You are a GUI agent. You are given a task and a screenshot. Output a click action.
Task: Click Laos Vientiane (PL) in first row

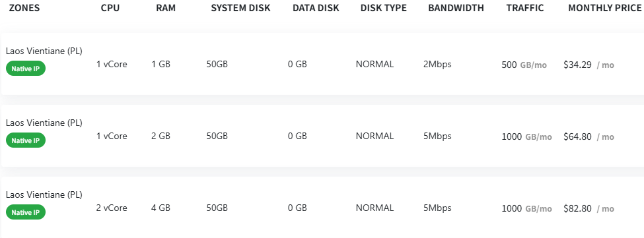[x=44, y=51]
